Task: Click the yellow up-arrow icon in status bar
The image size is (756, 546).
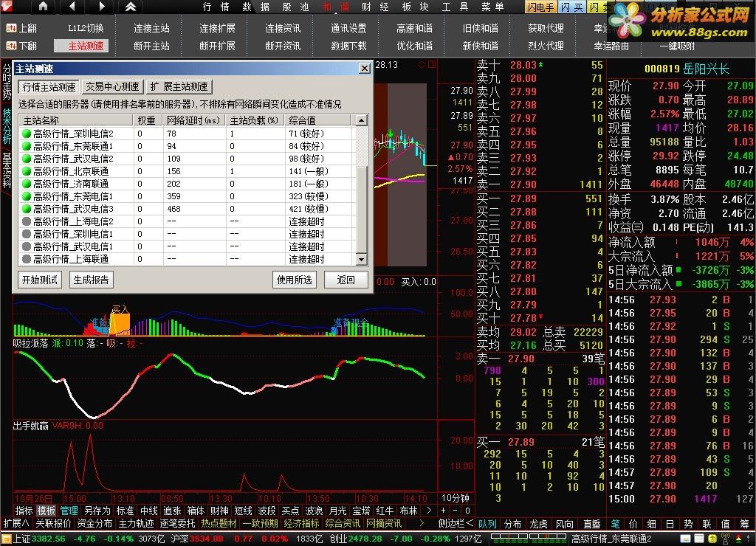Action: click(x=712, y=539)
